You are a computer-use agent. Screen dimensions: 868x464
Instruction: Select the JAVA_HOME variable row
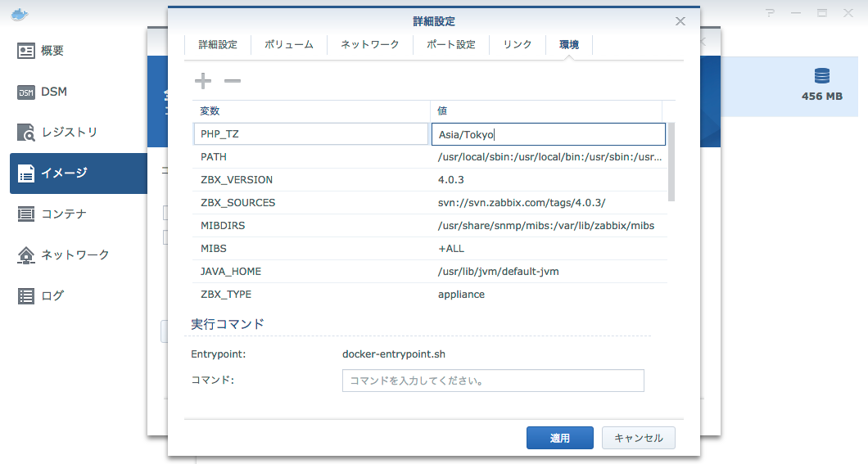click(x=430, y=272)
